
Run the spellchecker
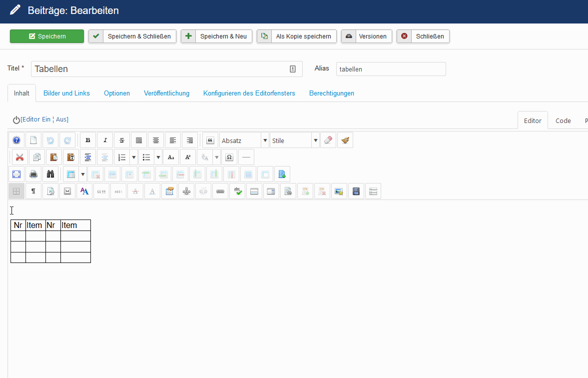pyautogui.click(x=237, y=191)
